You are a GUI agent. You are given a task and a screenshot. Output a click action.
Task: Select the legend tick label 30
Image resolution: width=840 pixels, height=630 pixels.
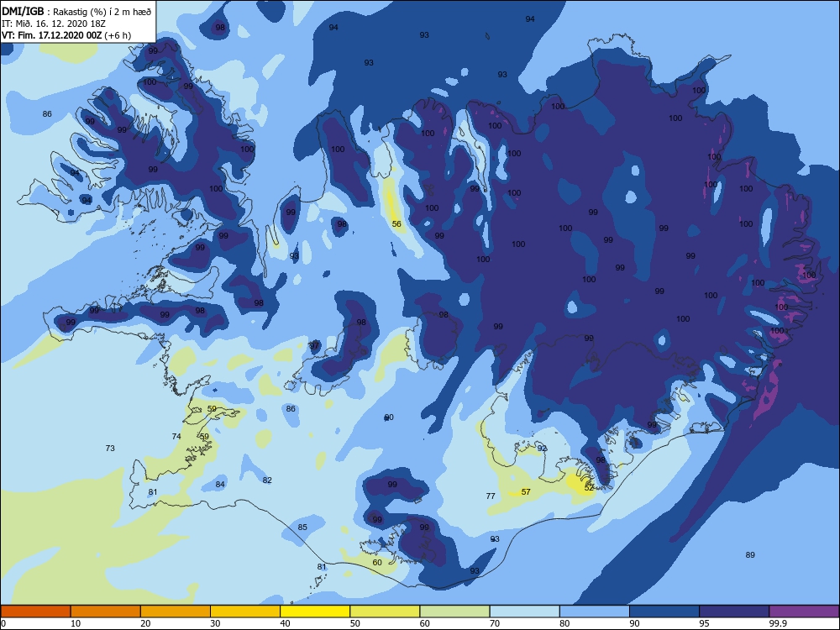[215, 623]
